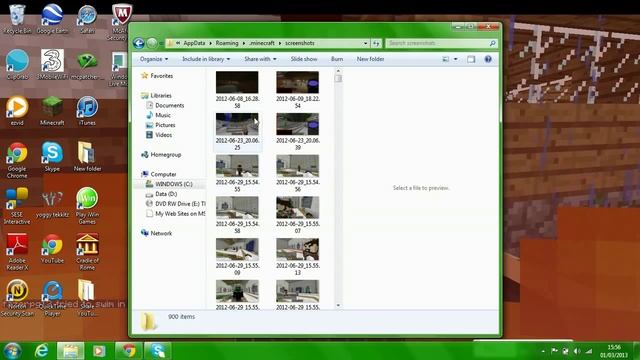
Task: Click the volume icon in system tray
Action: (x=577, y=351)
